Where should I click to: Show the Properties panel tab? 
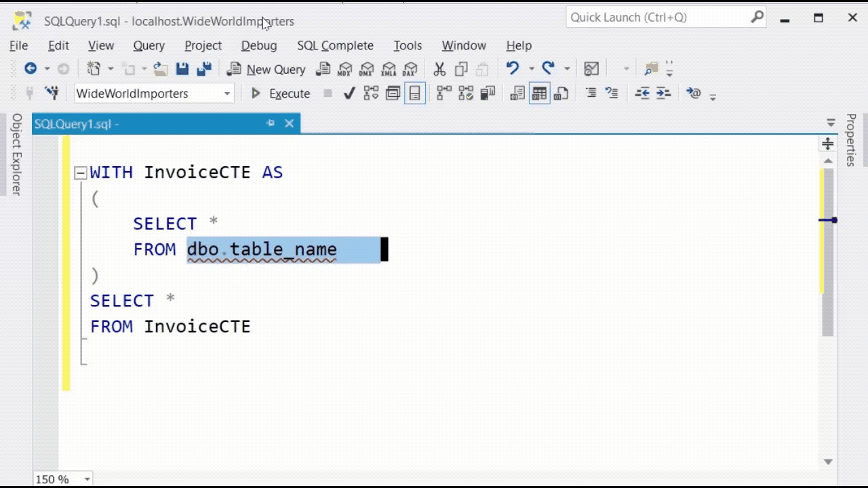(x=856, y=142)
